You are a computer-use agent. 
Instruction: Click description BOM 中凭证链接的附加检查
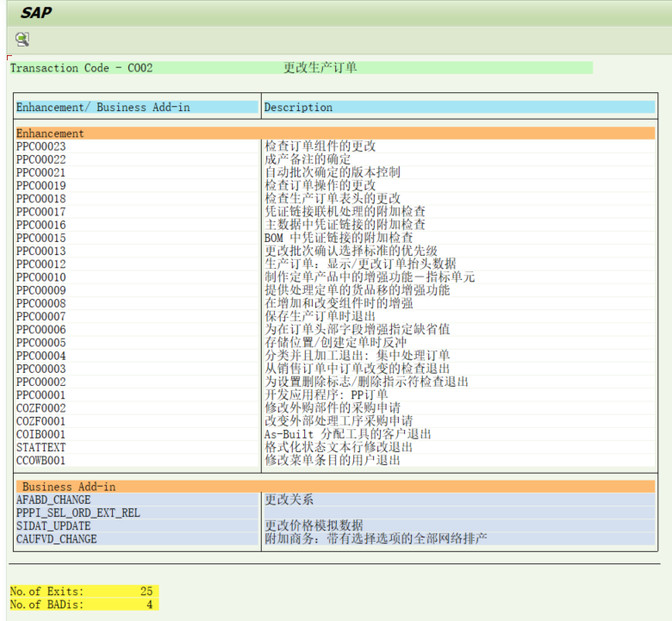pos(339,238)
